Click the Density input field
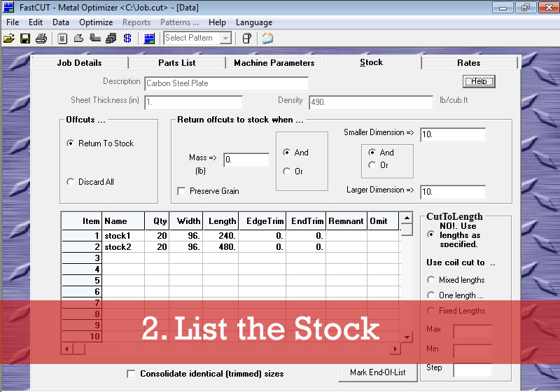 point(371,102)
